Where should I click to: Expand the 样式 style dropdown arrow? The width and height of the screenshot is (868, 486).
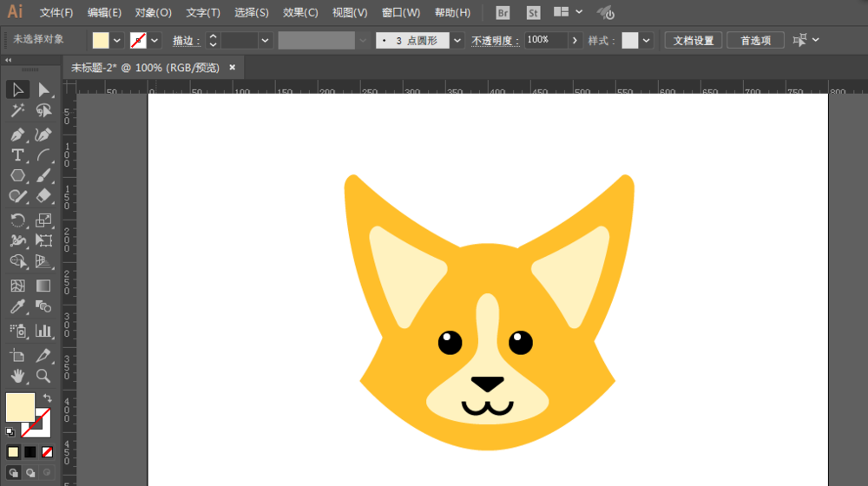647,40
